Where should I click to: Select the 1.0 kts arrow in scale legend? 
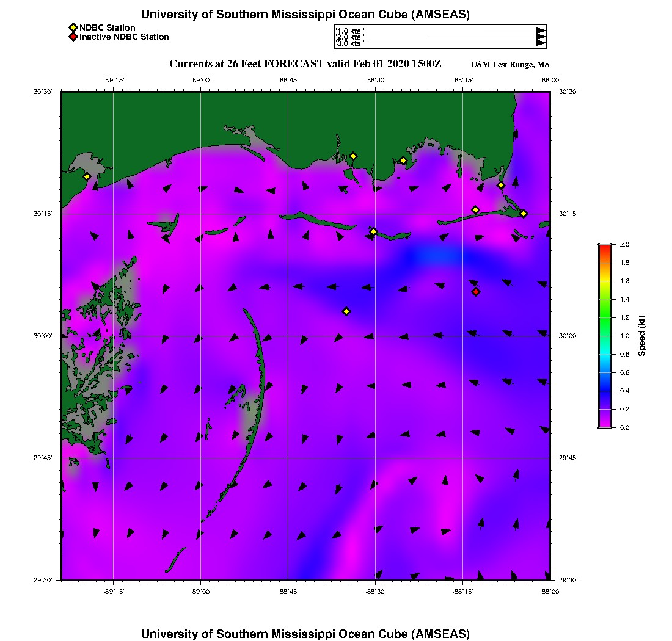513,31
